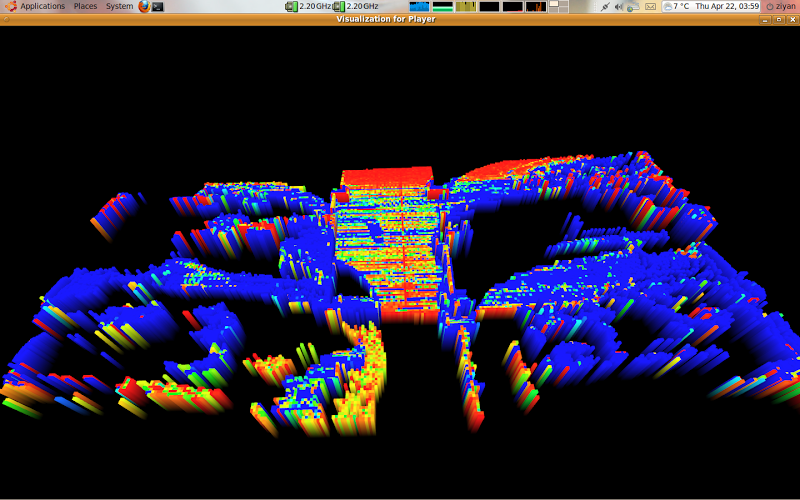Maximize the Visualization for Player window
Image resolution: width=800 pixels, height=500 pixels.
coord(779,19)
